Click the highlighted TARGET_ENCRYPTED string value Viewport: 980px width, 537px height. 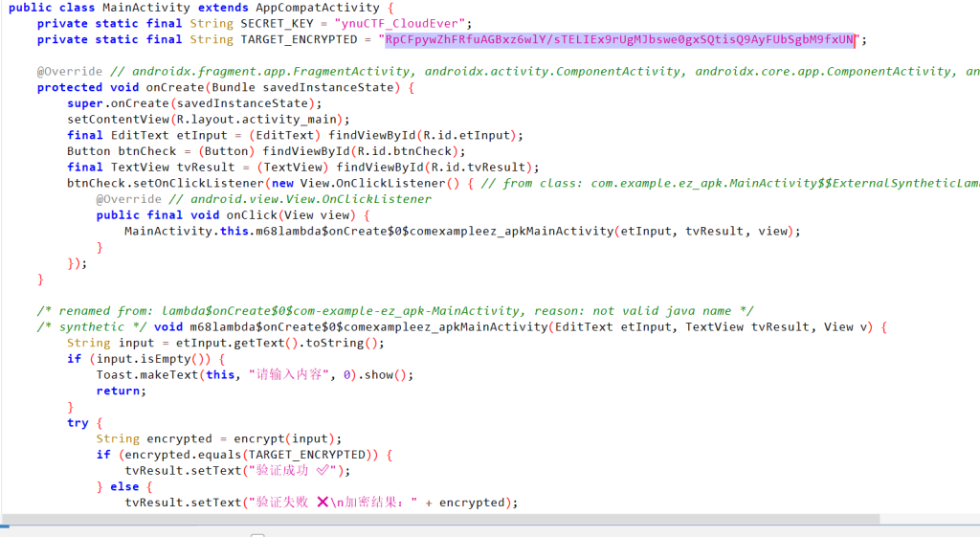[619, 40]
